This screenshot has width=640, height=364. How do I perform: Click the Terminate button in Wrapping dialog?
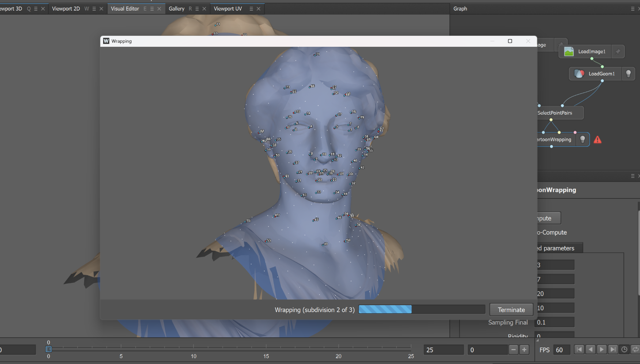pos(511,310)
